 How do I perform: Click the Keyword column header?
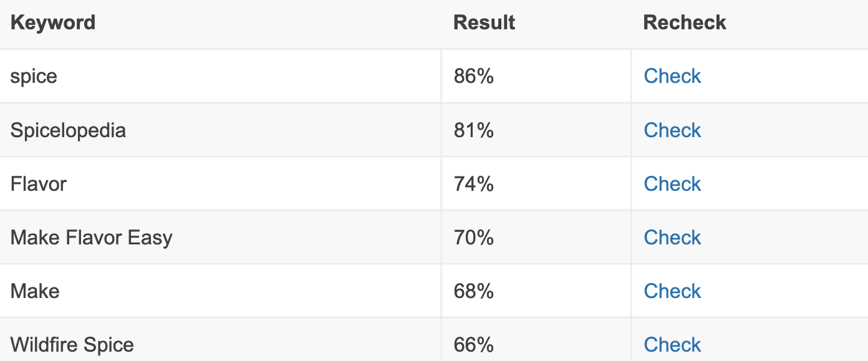coord(53,22)
